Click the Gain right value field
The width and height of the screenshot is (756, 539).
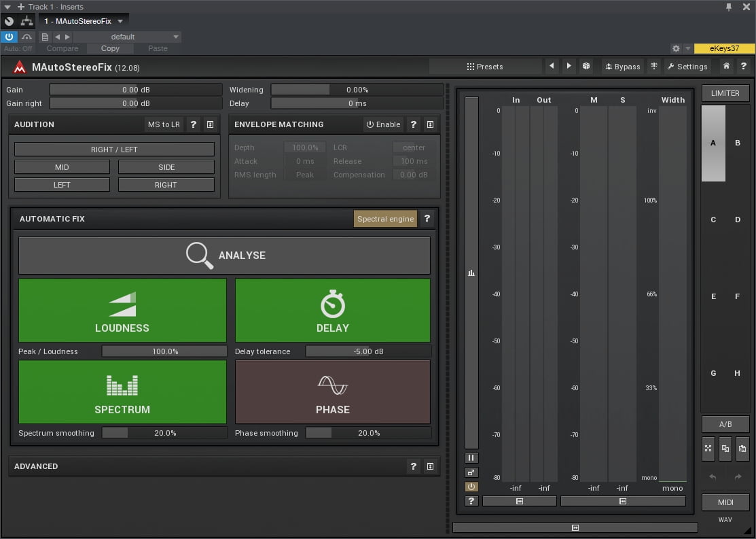coord(136,103)
